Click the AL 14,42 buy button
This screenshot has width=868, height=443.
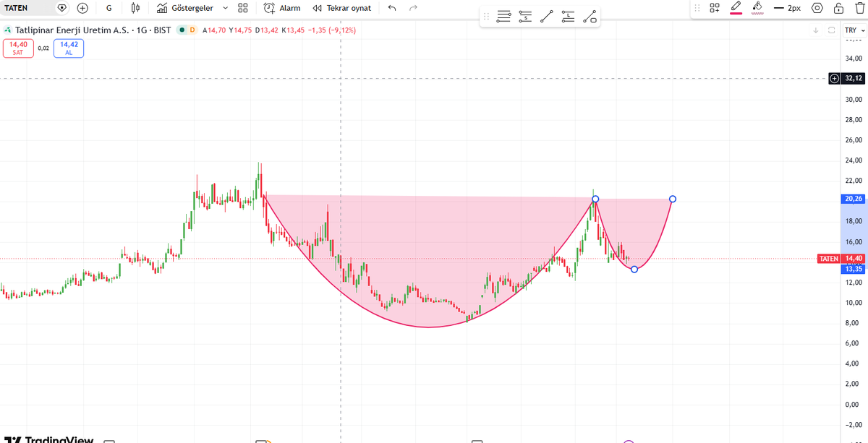point(69,48)
